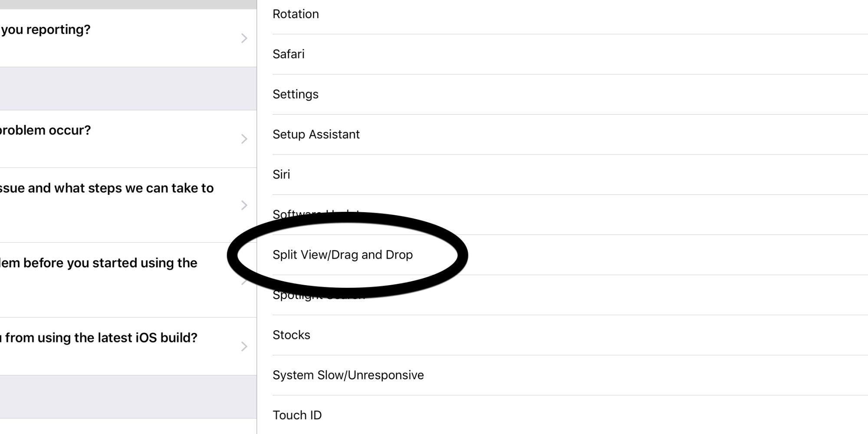This screenshot has width=868, height=434.
Task: Click chevron next to 'problem occur?' row
Action: coord(244,139)
